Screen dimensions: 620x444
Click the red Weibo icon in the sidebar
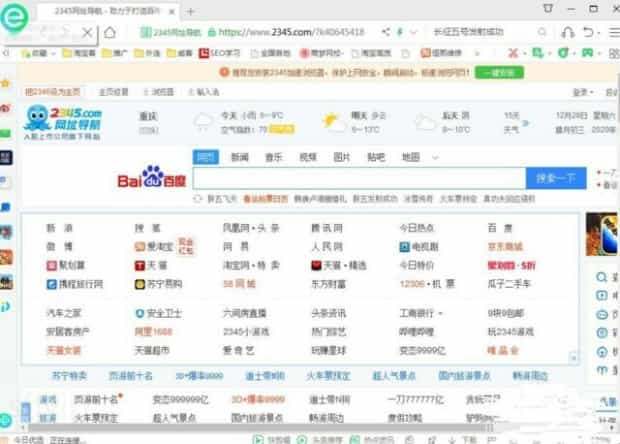5,108
